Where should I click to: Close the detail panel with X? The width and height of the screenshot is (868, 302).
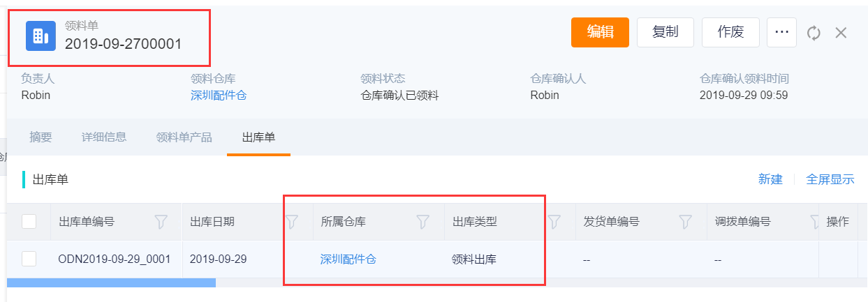coord(841,33)
